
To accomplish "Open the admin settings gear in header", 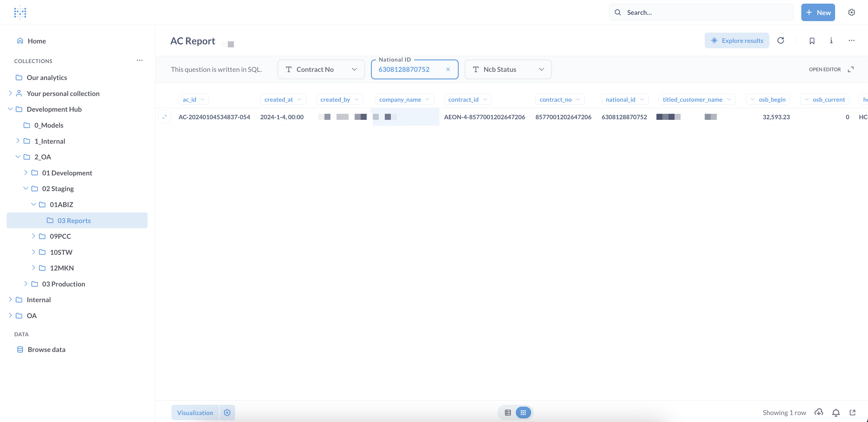I will click(851, 12).
